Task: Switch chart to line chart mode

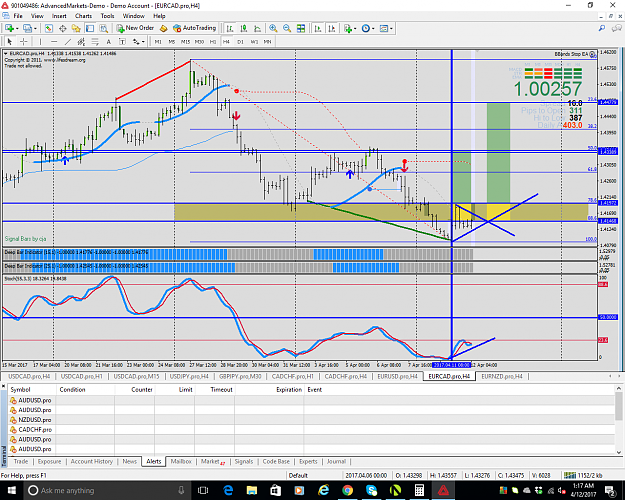Action: (x=257, y=28)
